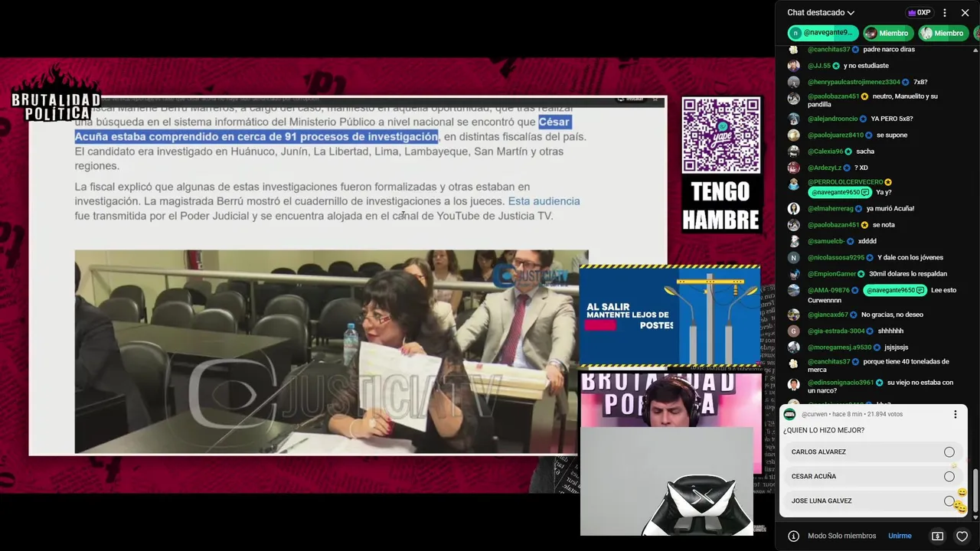This screenshot has height=551, width=980.
Task: Click the ¿QUIEN LO HIZO MEJOR? poll question
Action: tap(823, 430)
